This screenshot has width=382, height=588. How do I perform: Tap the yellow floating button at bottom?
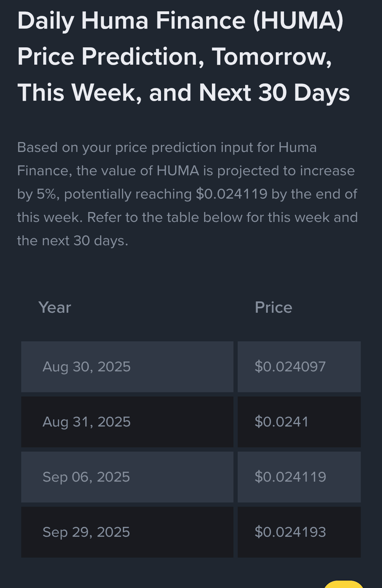(344, 584)
